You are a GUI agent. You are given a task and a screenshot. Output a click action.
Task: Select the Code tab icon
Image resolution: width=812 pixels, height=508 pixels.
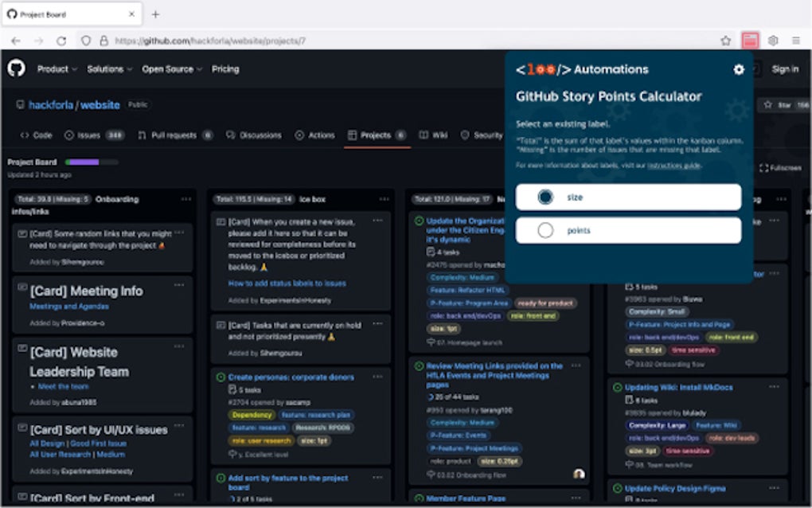coord(24,135)
